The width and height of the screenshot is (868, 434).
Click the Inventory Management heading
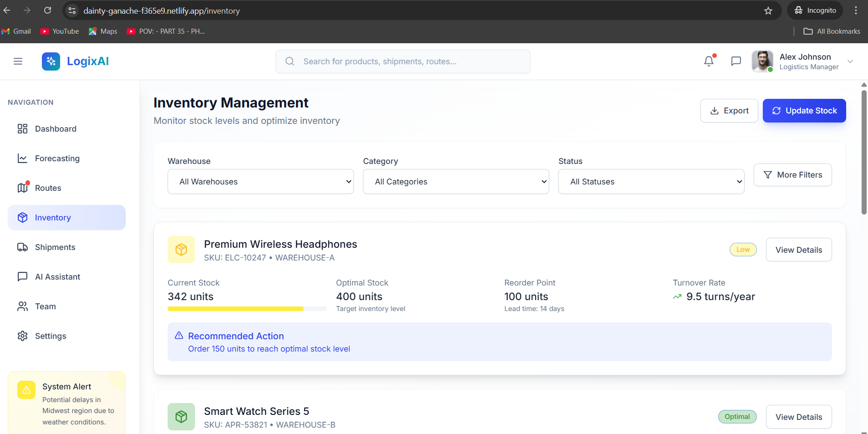click(x=231, y=103)
